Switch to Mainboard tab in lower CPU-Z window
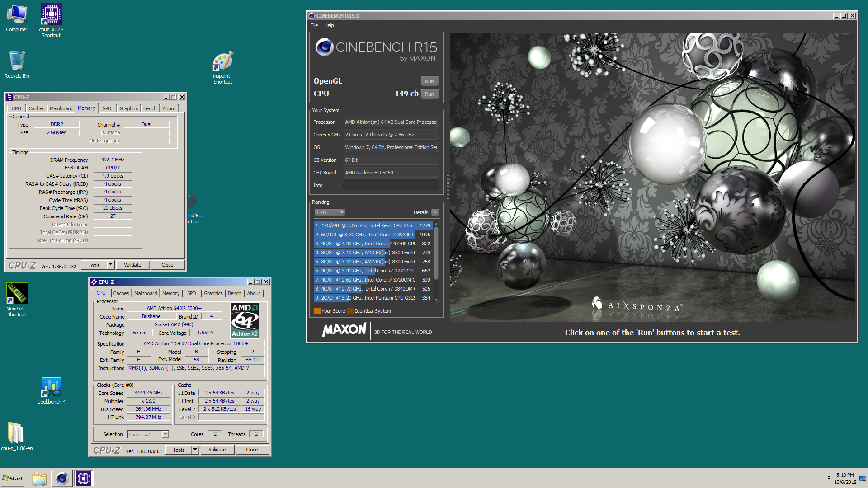This screenshot has width=868, height=488. [x=146, y=293]
